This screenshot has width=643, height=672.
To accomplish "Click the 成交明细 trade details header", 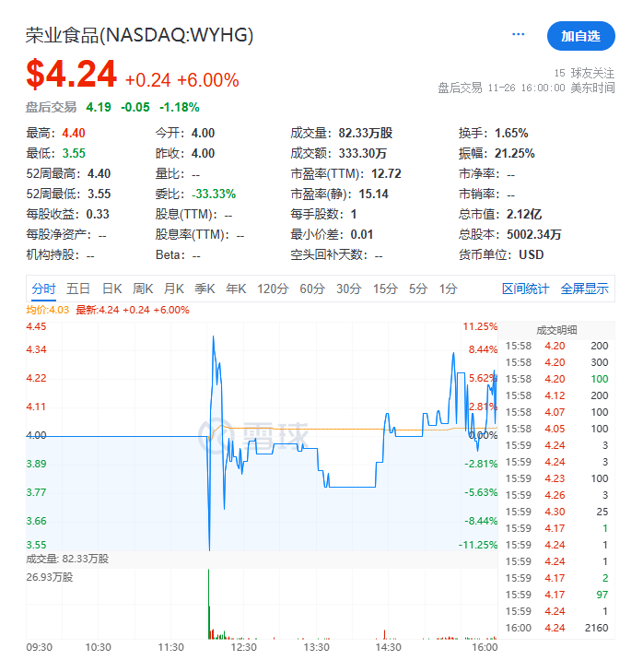I will [x=556, y=330].
